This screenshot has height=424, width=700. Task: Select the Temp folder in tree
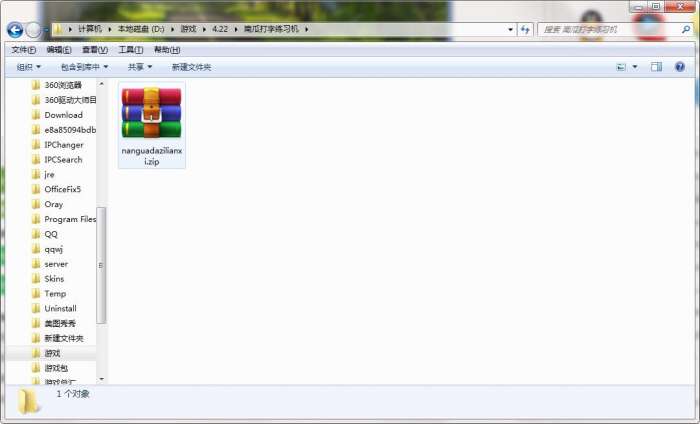[55, 294]
